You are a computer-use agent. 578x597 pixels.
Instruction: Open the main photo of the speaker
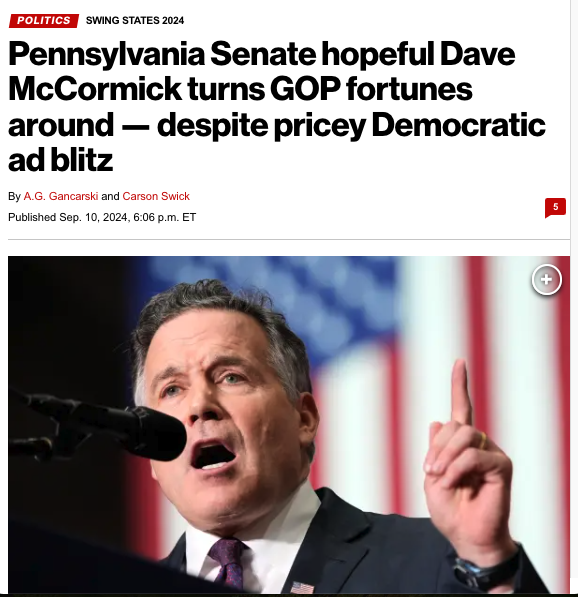(x=289, y=424)
